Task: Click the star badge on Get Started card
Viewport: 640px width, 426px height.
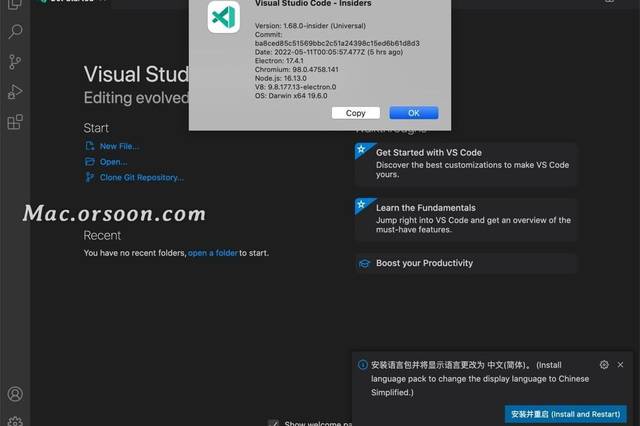Action: 362,149
